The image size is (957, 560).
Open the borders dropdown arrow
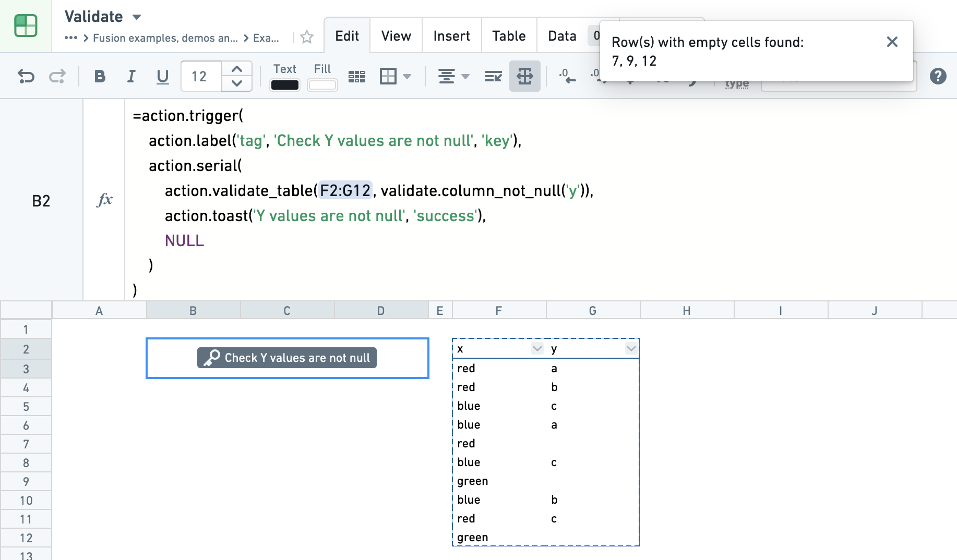point(408,77)
